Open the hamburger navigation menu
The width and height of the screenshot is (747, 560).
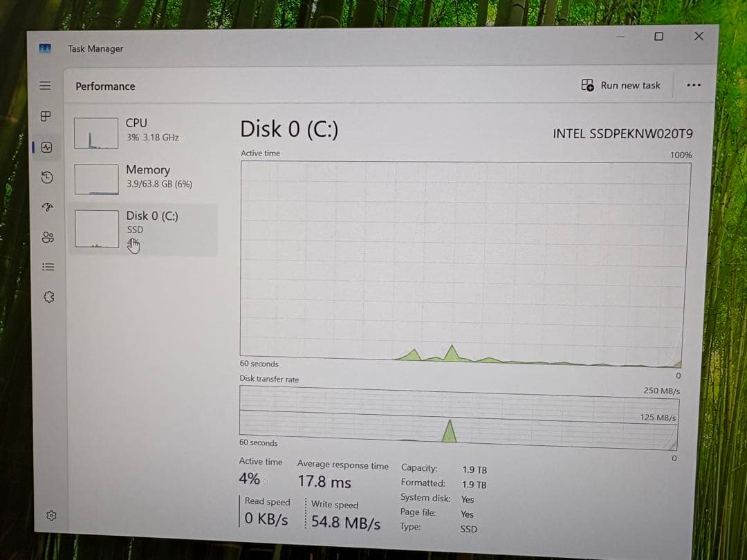click(45, 86)
